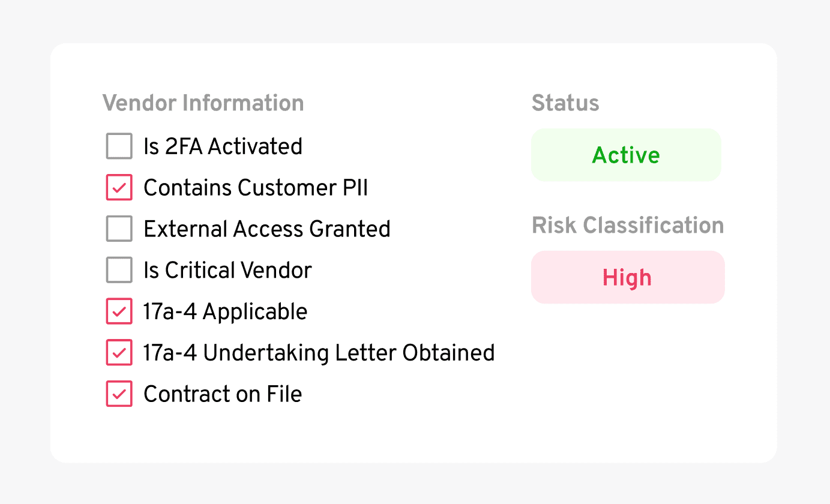Select the Vendor Information heading
830x504 pixels.
coord(203,103)
